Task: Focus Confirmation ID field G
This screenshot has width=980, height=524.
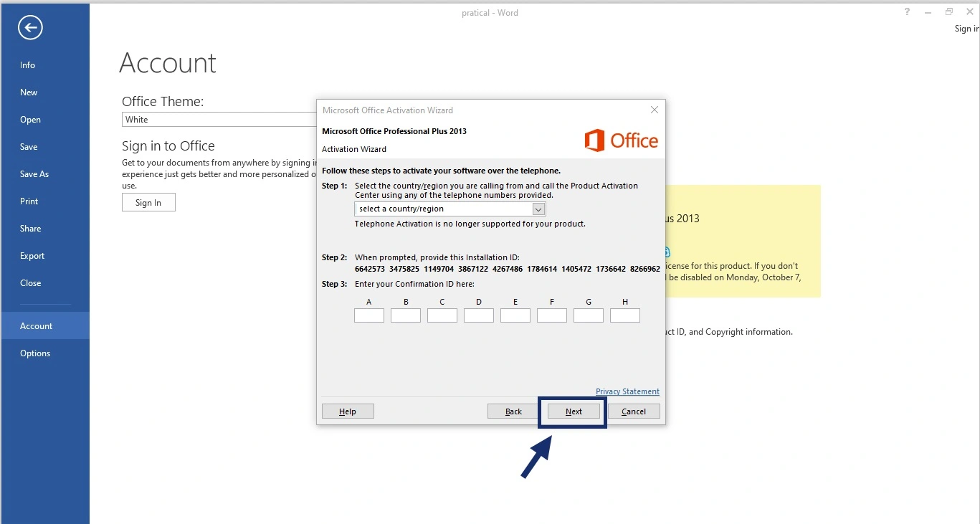Action: [x=589, y=315]
